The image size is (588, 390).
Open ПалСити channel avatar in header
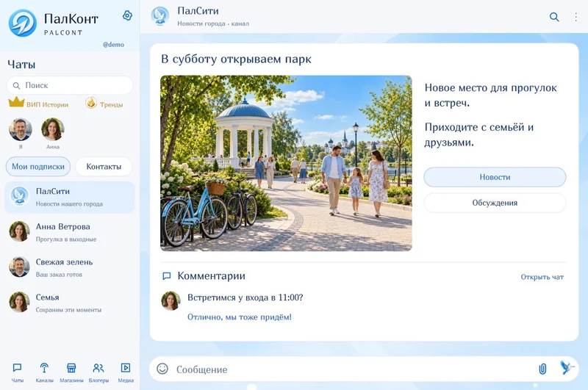[160, 16]
